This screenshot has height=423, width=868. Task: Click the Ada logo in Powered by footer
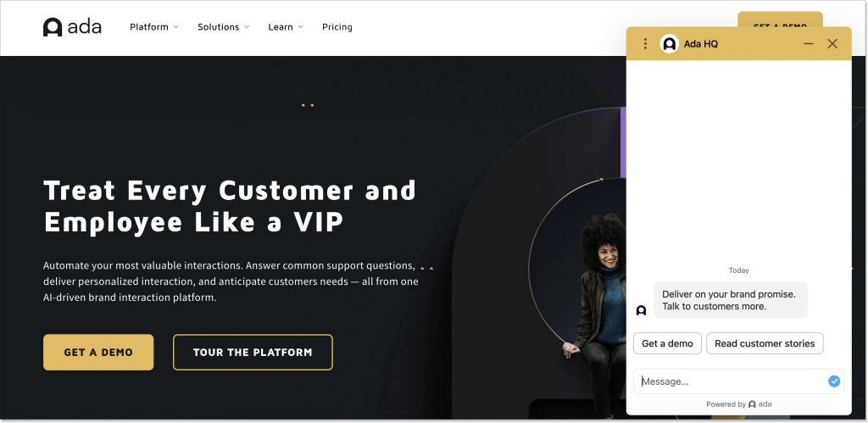coord(760,404)
